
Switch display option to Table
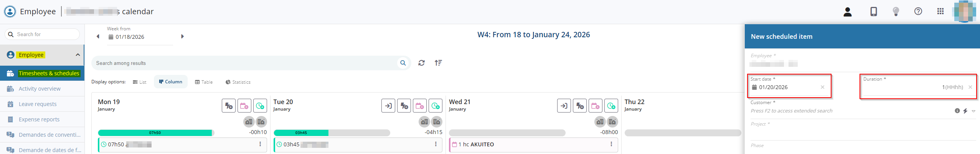click(x=204, y=82)
